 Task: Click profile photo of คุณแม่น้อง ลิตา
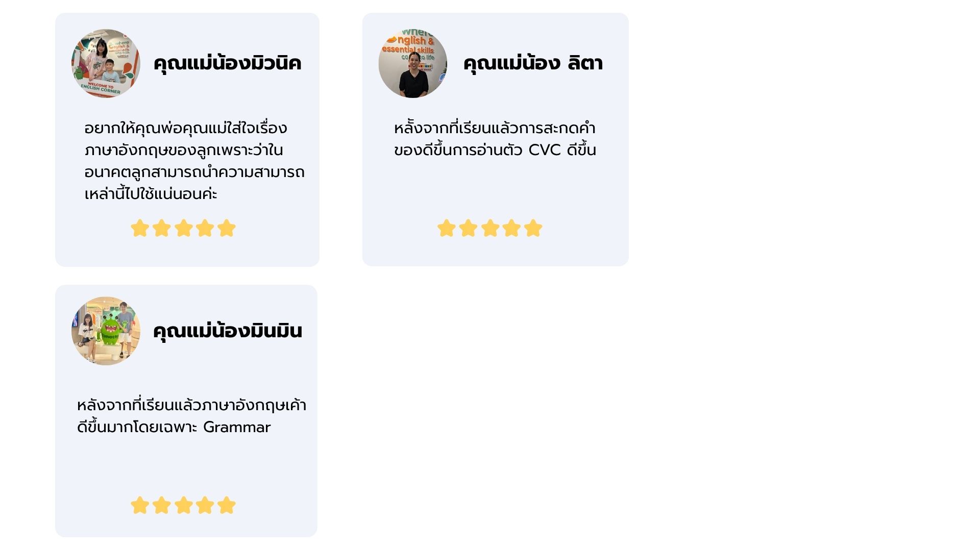click(413, 63)
